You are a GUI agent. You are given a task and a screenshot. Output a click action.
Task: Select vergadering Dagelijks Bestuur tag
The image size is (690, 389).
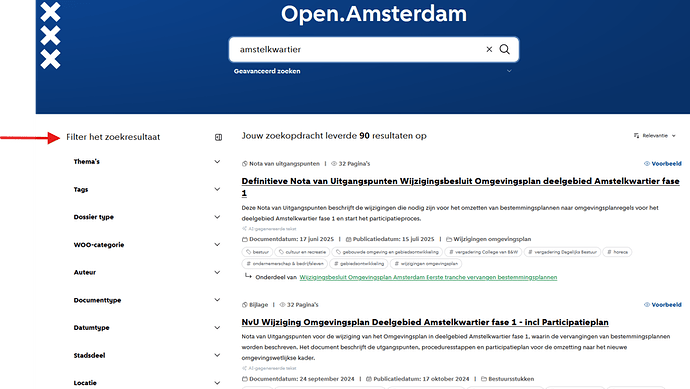tap(562, 252)
